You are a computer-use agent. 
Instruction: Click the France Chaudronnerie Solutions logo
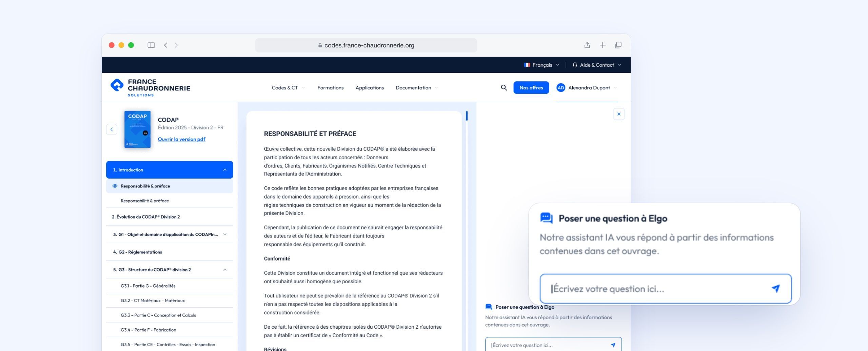tap(150, 88)
